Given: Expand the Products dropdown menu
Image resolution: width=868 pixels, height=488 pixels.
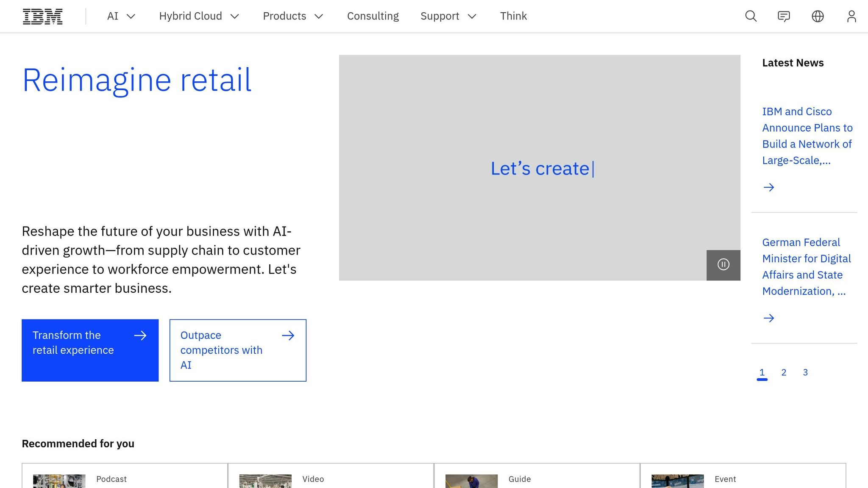Looking at the screenshot, I should (x=293, y=16).
